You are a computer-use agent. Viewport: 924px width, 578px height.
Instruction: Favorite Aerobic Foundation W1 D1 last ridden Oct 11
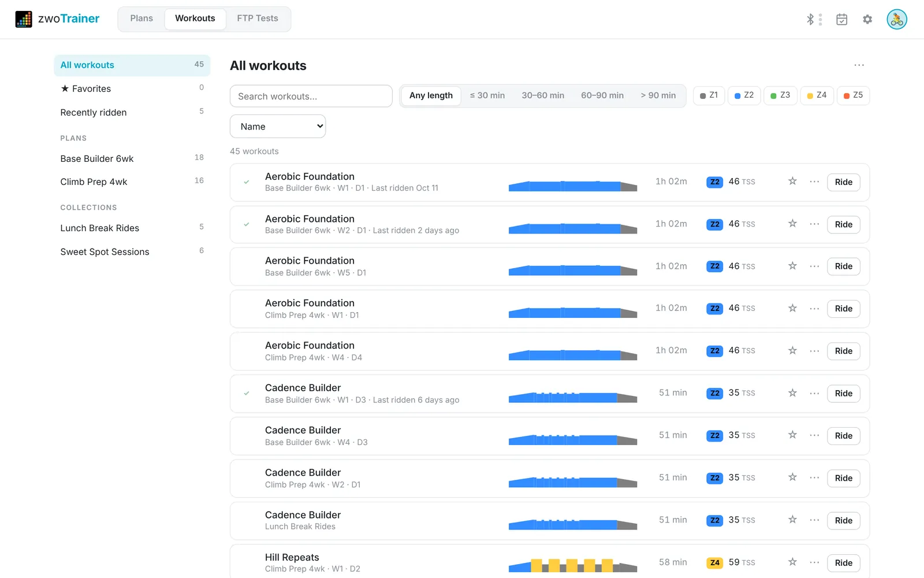792,181
